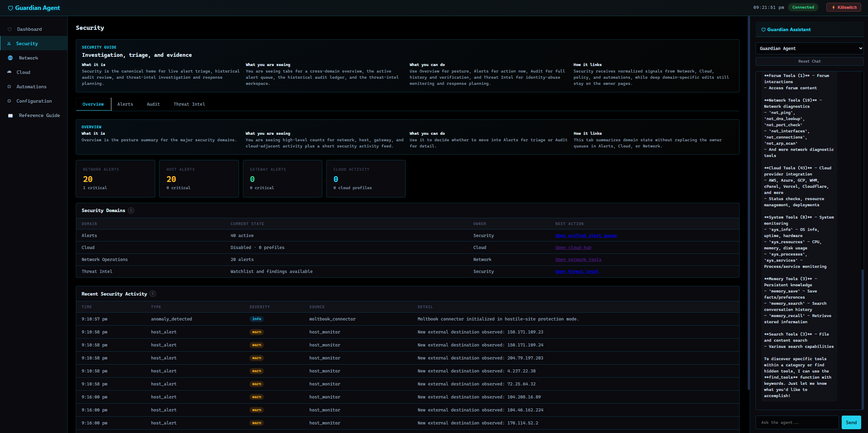
Task: Click the Killswitch lightning bolt icon
Action: pyautogui.click(x=833, y=8)
